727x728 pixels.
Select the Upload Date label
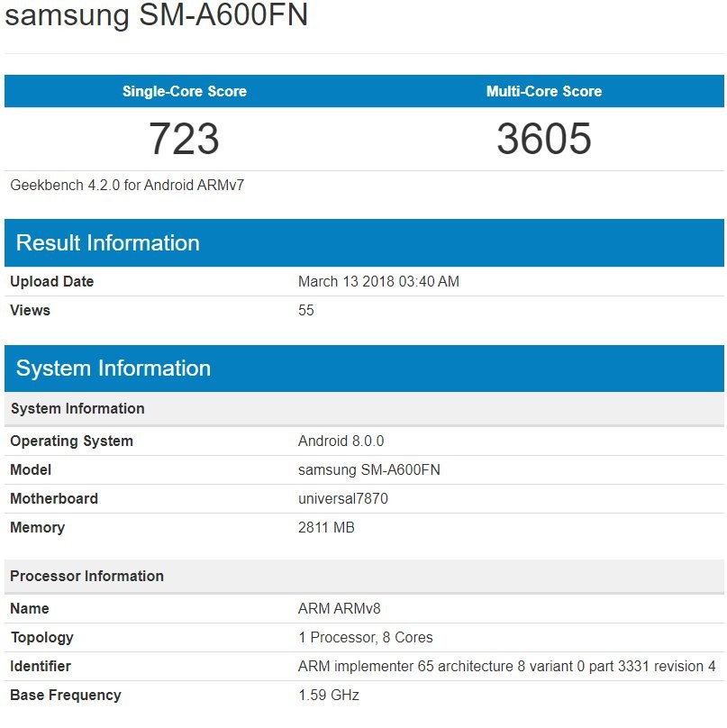coord(51,281)
